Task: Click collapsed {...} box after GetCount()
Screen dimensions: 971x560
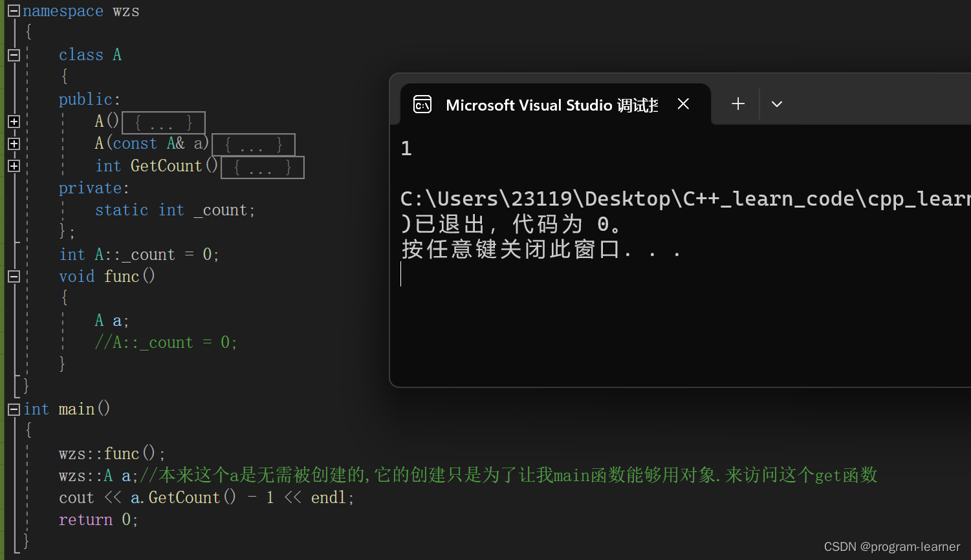Action: (x=263, y=167)
